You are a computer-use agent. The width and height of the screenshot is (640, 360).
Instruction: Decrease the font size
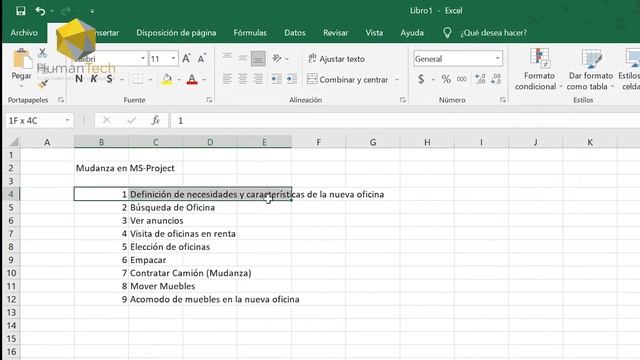coord(202,59)
